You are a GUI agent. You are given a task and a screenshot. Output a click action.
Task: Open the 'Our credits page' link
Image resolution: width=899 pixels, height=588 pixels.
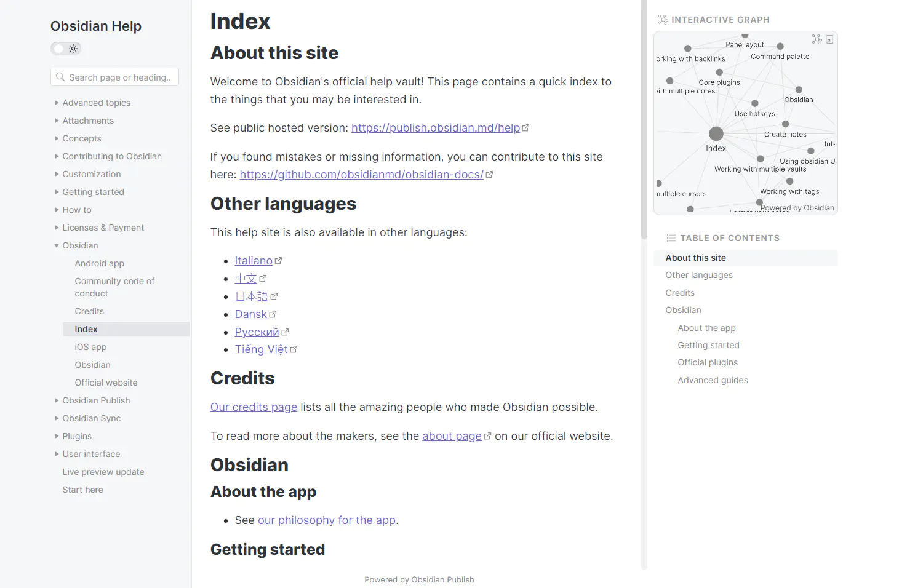tap(254, 407)
